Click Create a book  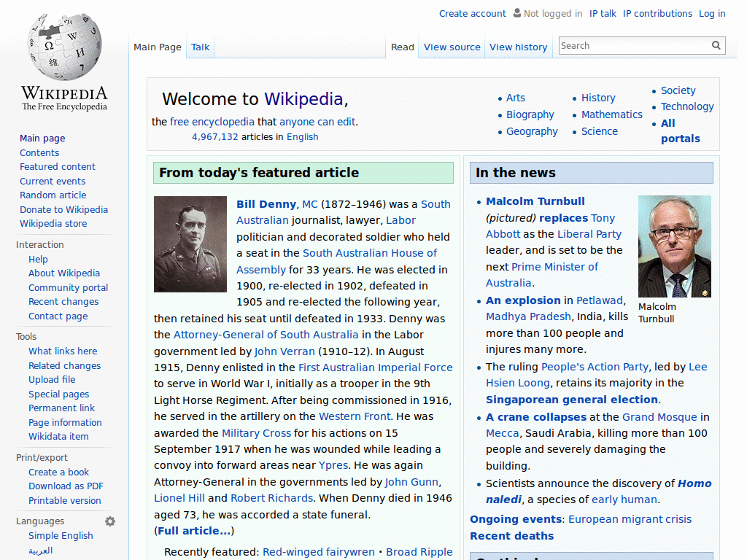[58, 472]
